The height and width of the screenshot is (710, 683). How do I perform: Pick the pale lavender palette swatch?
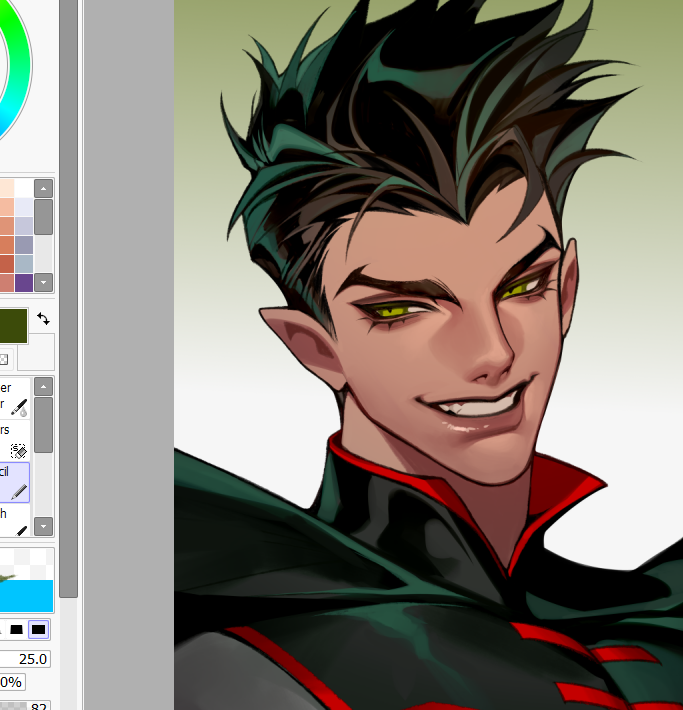[24, 206]
